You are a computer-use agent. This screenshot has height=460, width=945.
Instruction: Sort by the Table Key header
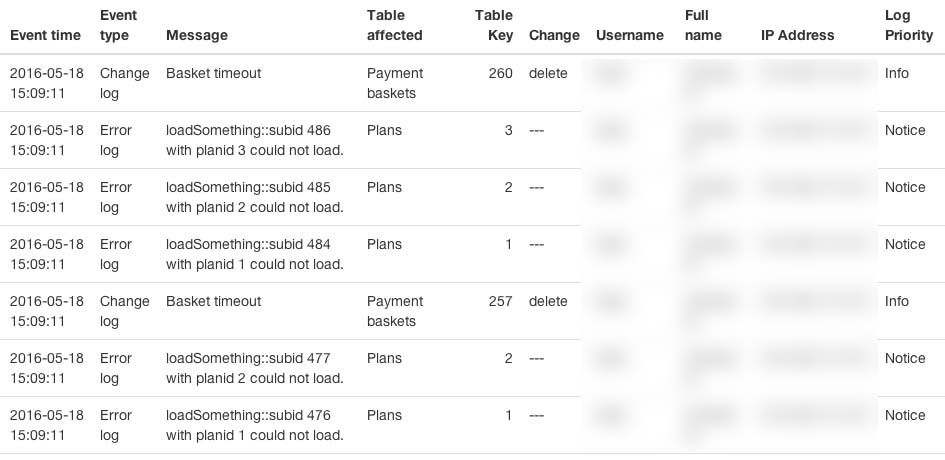coord(494,25)
